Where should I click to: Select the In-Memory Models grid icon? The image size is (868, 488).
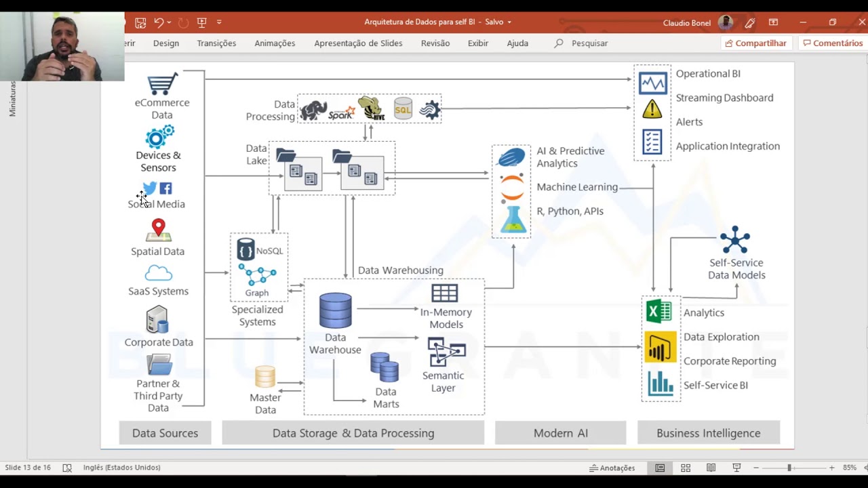point(445,293)
